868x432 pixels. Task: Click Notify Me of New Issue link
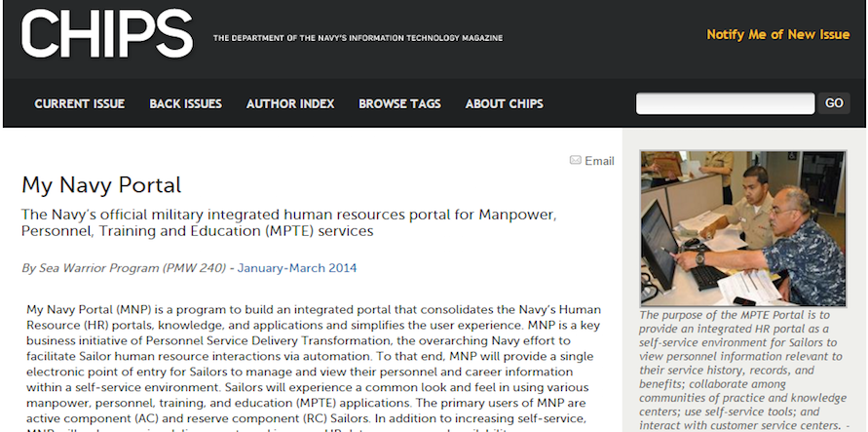(x=777, y=34)
